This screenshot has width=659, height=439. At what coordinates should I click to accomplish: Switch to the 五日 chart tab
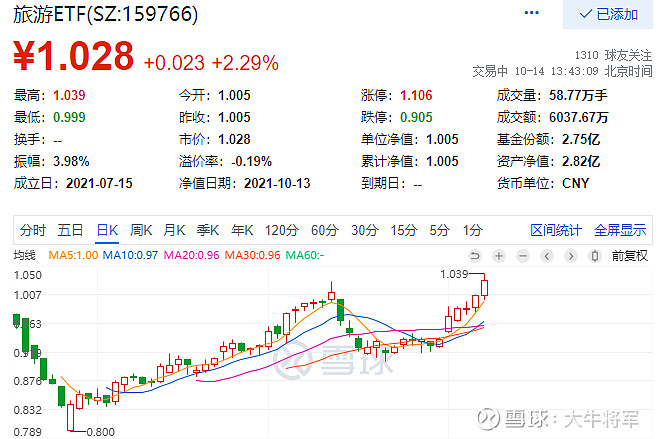click(x=70, y=230)
